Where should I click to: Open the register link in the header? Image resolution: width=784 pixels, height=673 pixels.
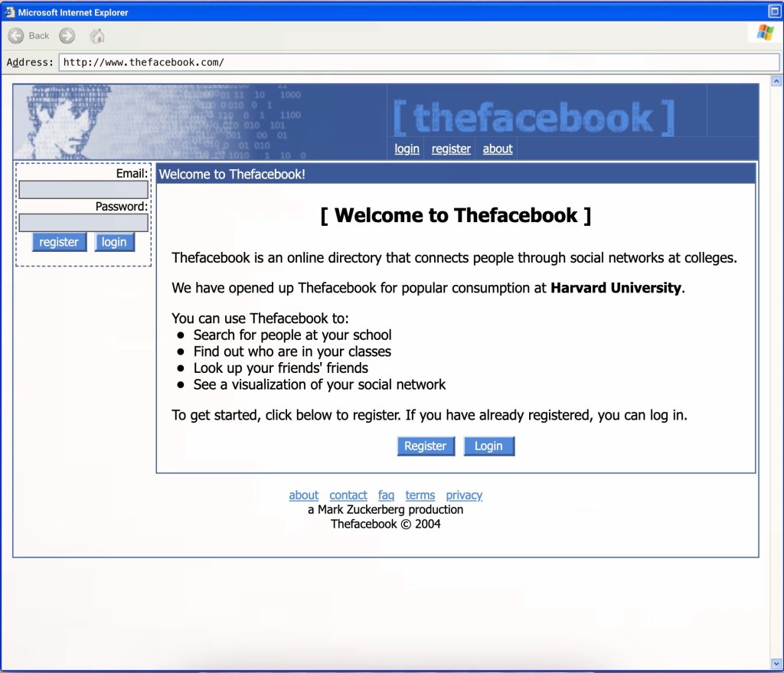tap(451, 149)
